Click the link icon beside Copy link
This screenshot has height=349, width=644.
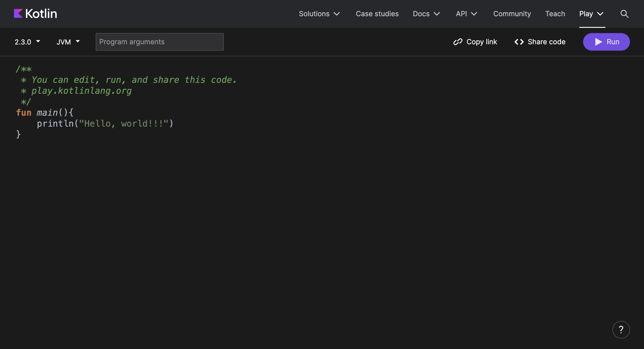(x=458, y=42)
